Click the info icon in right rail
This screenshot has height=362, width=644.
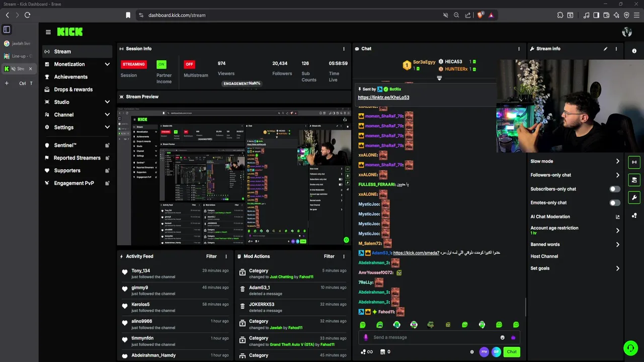point(634,51)
